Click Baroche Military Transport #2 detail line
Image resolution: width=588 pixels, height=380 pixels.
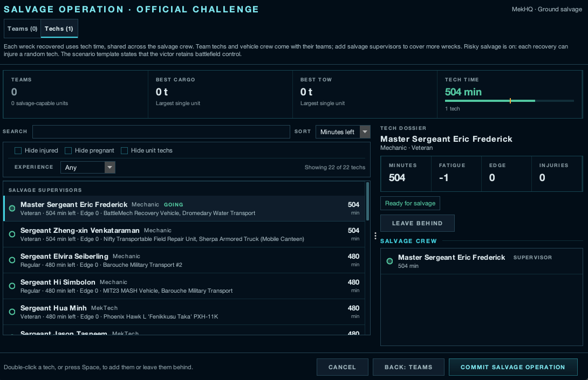click(x=142, y=265)
